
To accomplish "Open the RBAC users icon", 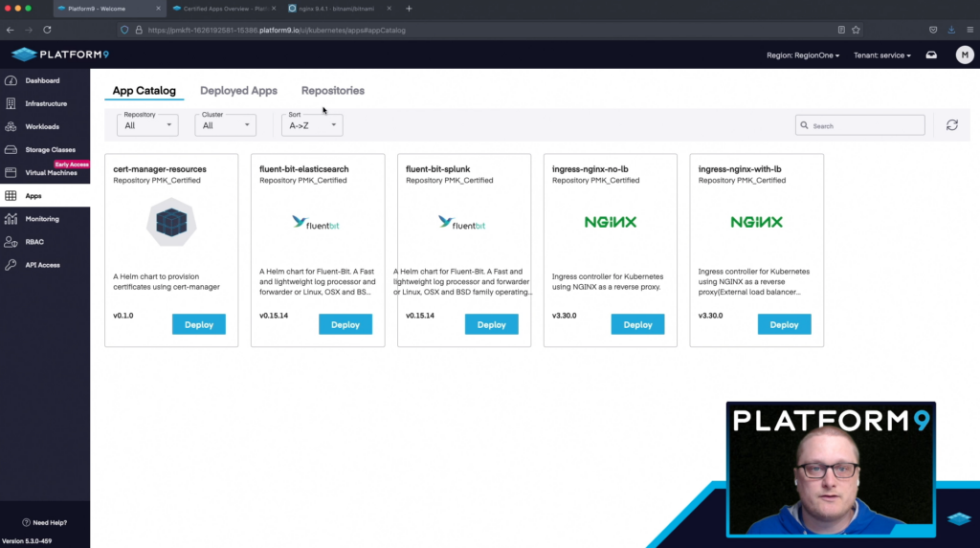I will coord(11,242).
